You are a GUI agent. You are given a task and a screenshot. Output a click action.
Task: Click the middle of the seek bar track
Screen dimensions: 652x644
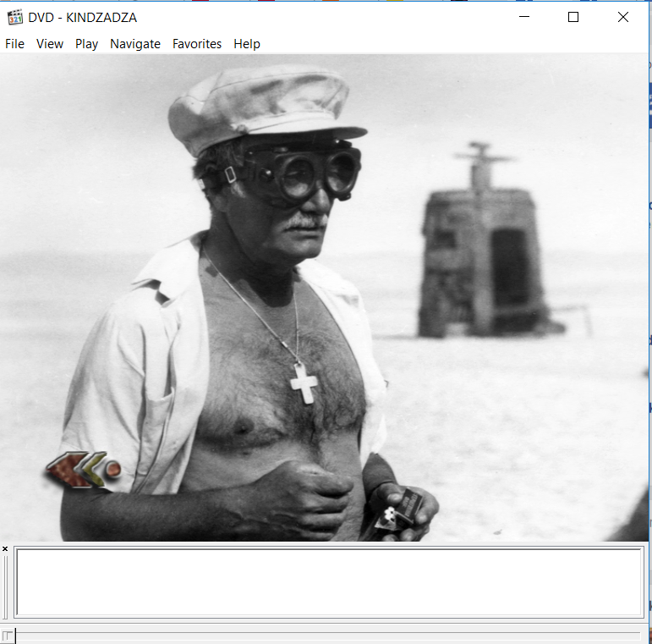point(327,636)
